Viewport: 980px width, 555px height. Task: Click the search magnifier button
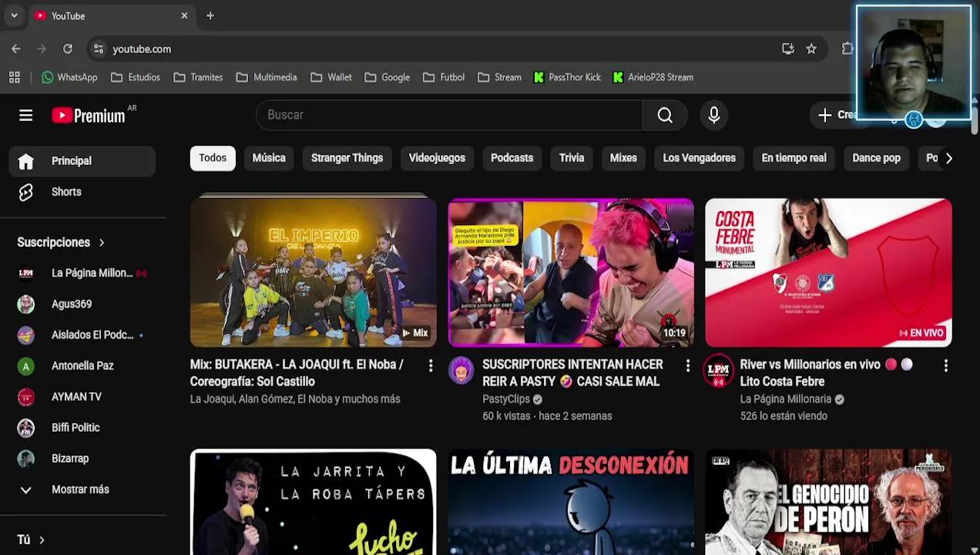pyautogui.click(x=665, y=115)
